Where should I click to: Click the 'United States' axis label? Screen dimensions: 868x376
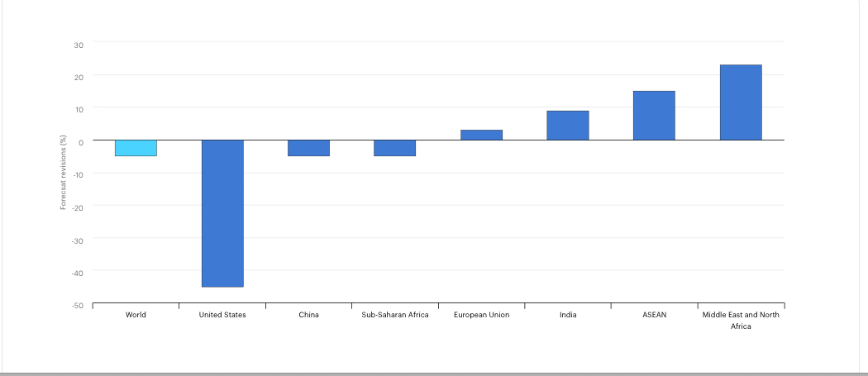(x=222, y=315)
